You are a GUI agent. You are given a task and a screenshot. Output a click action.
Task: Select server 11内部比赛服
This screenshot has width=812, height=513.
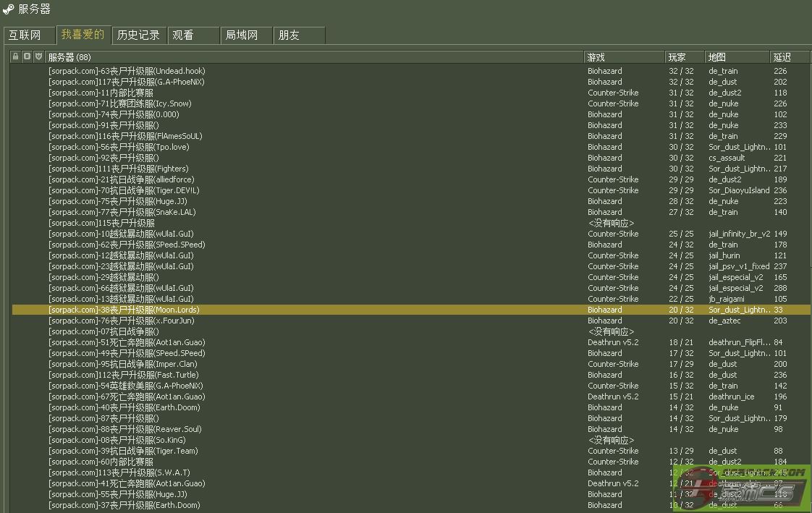(101, 93)
